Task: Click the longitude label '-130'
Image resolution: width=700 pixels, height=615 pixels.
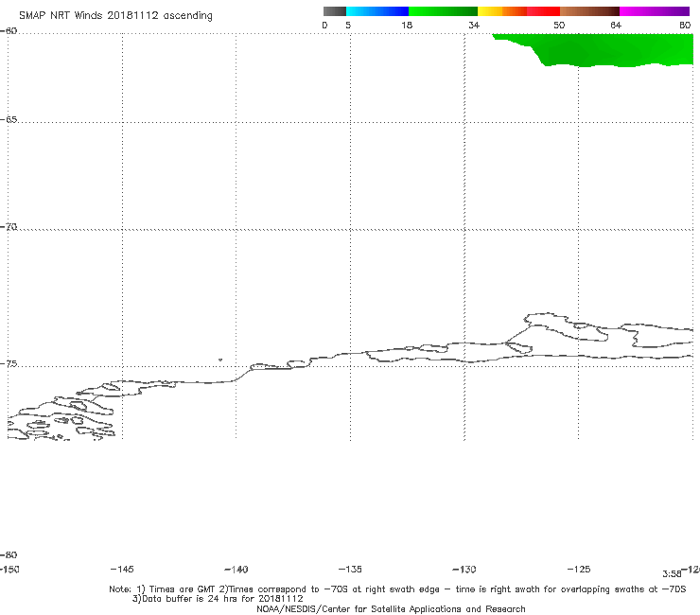Action: coord(464,570)
